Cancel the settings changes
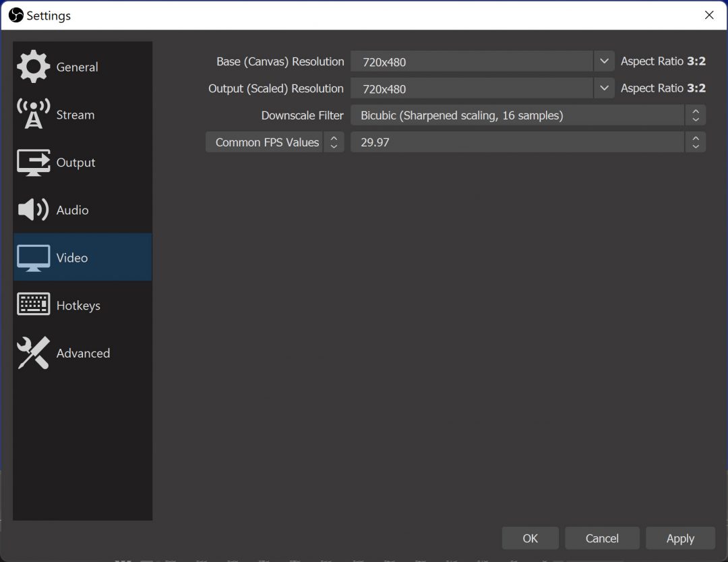The image size is (728, 562). 602,538
